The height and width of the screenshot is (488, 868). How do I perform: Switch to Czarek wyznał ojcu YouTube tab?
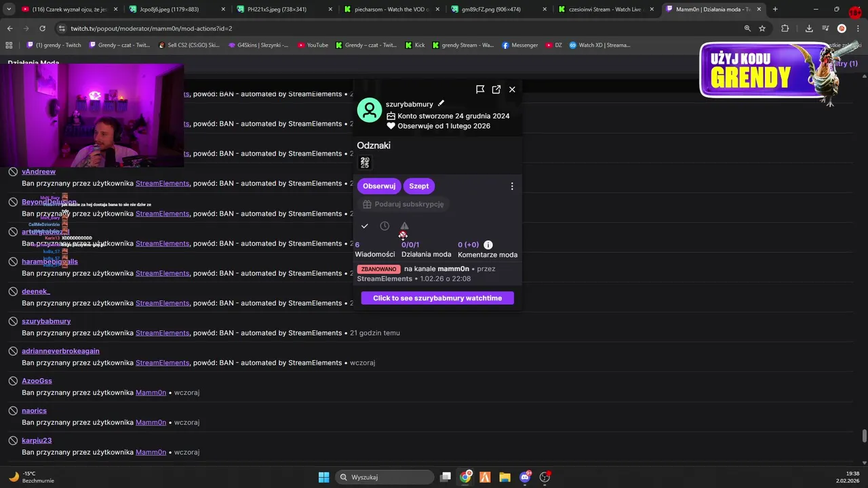tap(68, 9)
